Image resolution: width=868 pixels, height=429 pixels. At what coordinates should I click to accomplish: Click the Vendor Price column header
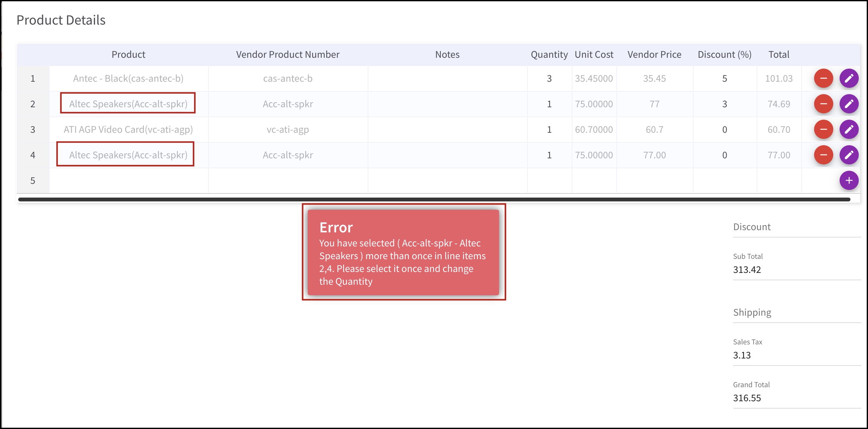[x=654, y=55]
